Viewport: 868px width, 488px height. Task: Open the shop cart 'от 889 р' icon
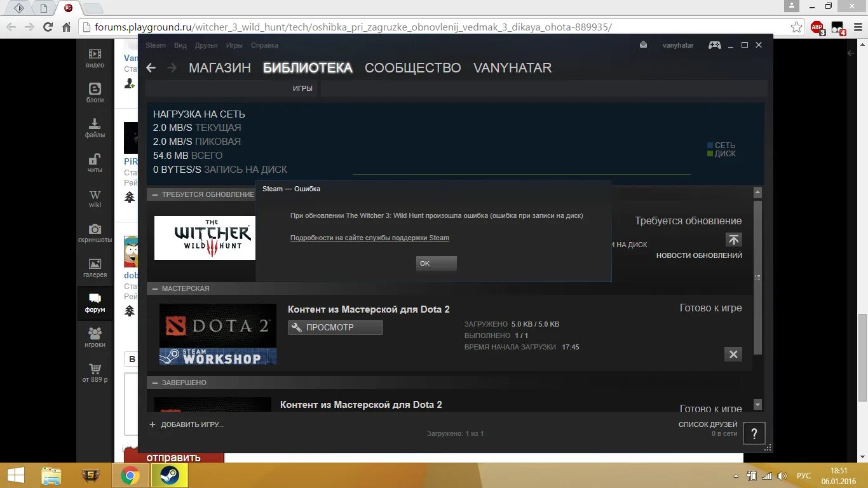pos(95,373)
